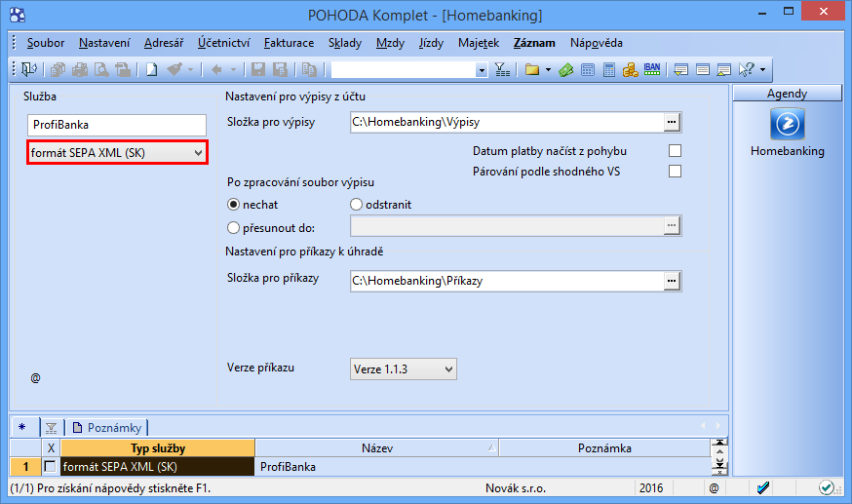Tick the X checkbox in row 1
Image resolution: width=852 pixels, height=504 pixels.
pyautogui.click(x=50, y=467)
